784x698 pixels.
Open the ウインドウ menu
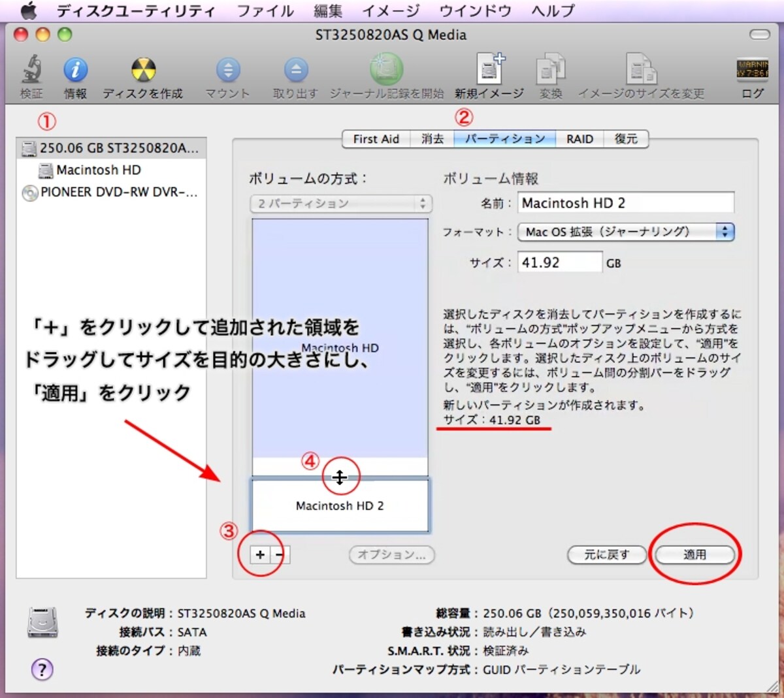point(475,10)
